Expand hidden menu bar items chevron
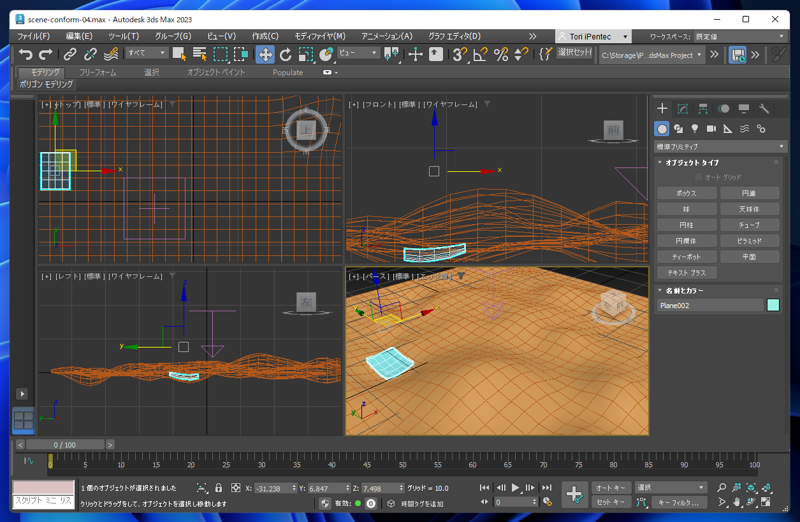 [x=533, y=36]
